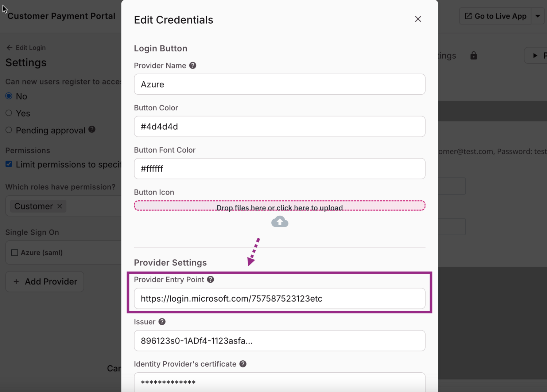Viewport: 547px width, 392px height.
Task: Enable the Azure (saml) checkbox
Action: [x=15, y=252]
